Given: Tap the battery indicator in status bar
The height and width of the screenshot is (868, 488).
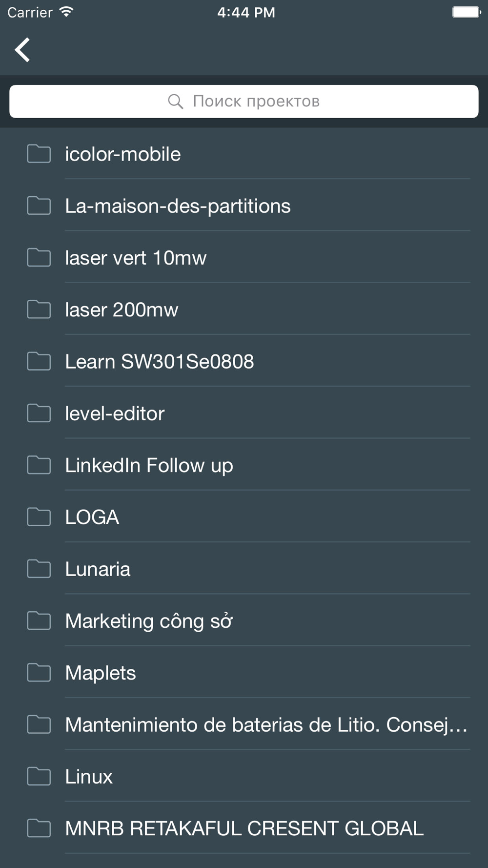Looking at the screenshot, I should pos(466,12).
